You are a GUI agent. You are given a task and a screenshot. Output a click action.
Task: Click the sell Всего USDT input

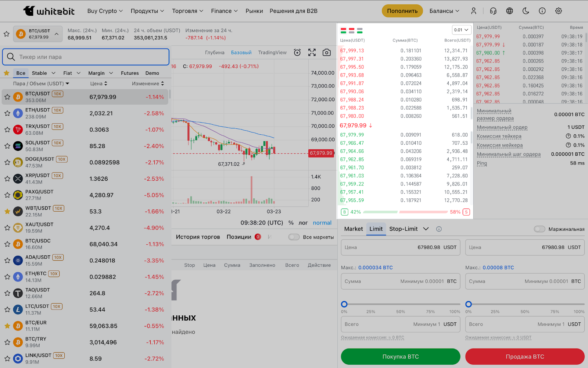pos(525,324)
